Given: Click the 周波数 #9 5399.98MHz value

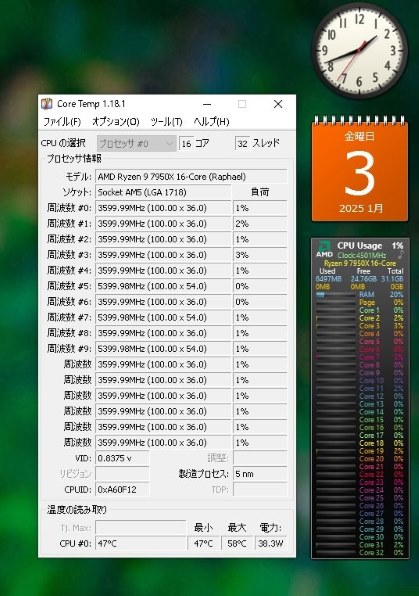Looking at the screenshot, I should 163,349.
